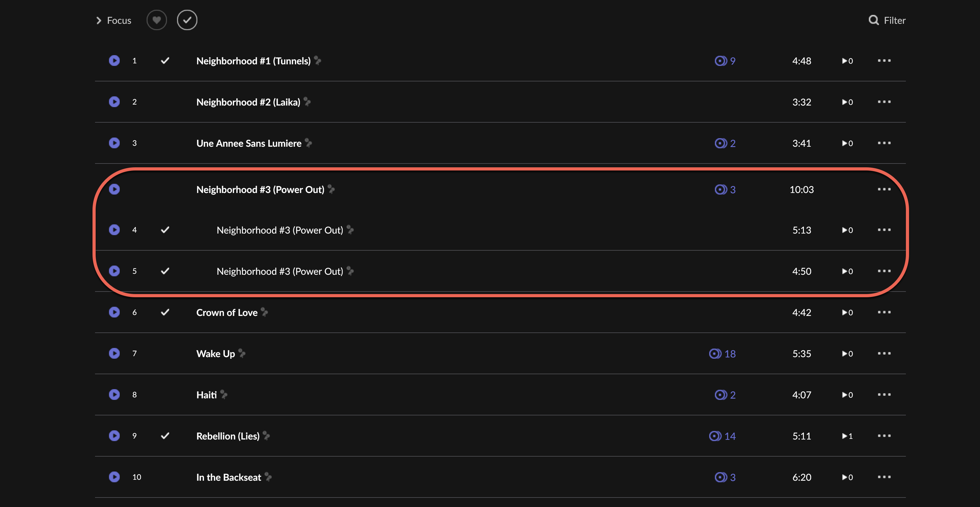Open the Filter search
980x507 pixels.
(x=887, y=20)
